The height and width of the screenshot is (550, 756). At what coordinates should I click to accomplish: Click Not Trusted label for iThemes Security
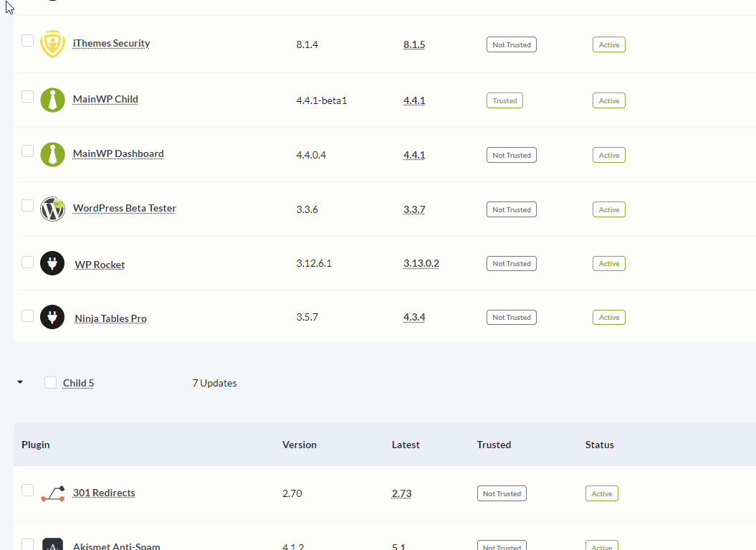(x=512, y=45)
